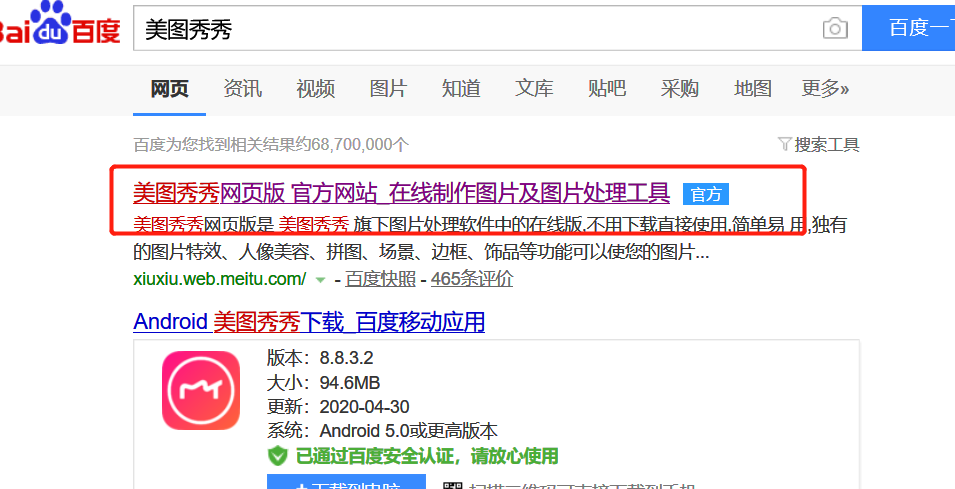Click the green safety shield icon
Viewport: 955px width, 489px height.
pyautogui.click(x=277, y=456)
